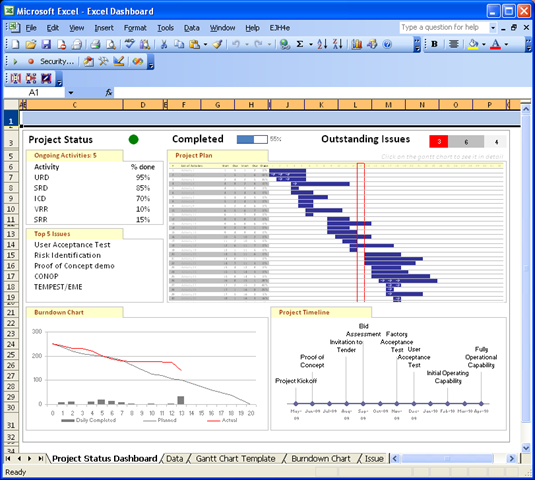Save the workbook using floppy disk icon
Viewport: 535px width, 480px height.
point(46,44)
